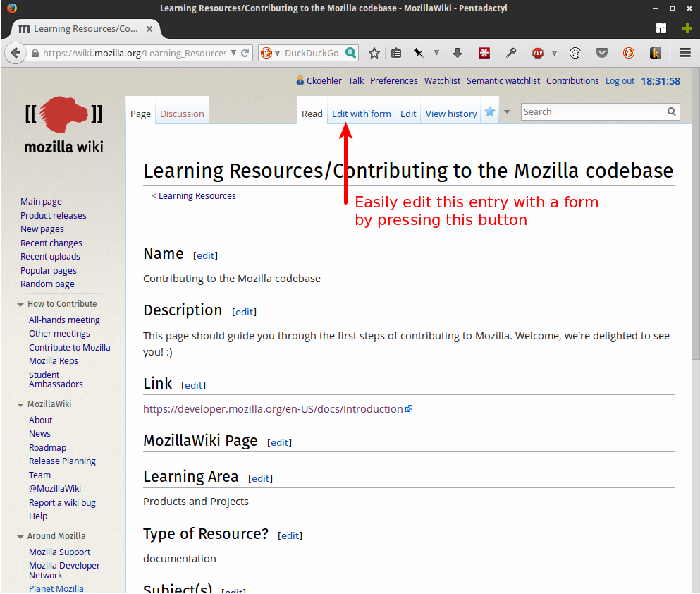Click the wiki search magnifier button

tap(671, 111)
